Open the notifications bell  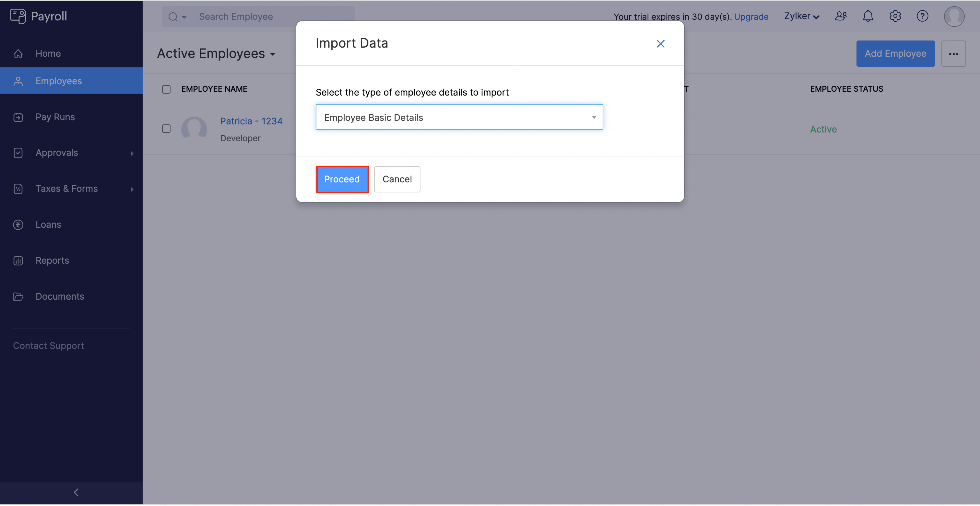click(x=868, y=16)
